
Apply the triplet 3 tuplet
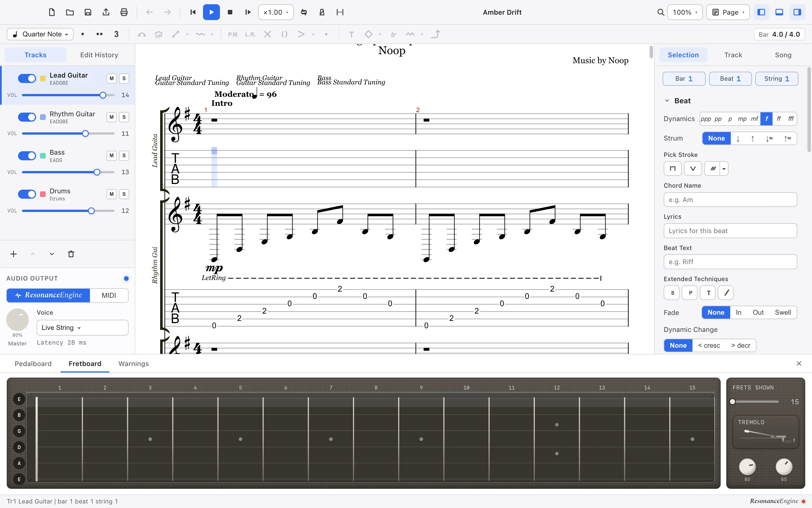tap(116, 34)
